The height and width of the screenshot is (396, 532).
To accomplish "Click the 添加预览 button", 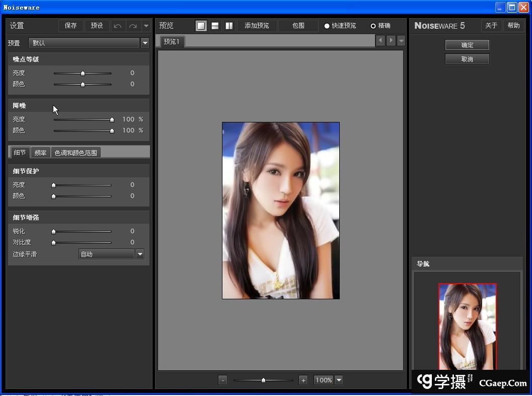I will tap(257, 26).
